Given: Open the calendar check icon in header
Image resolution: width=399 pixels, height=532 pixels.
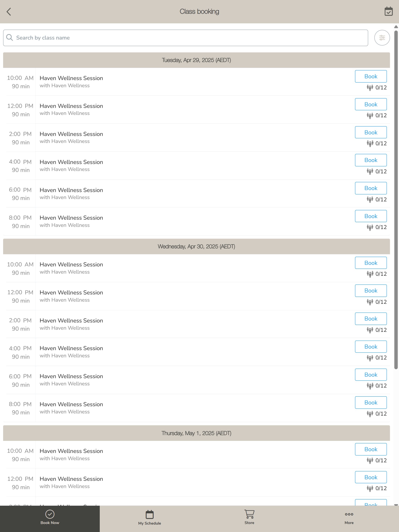Looking at the screenshot, I should coord(388,11).
